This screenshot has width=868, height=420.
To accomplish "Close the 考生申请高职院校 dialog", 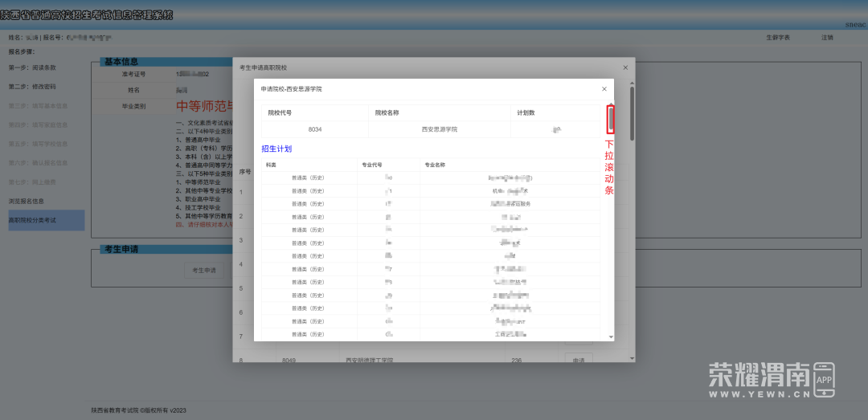I will [x=625, y=68].
